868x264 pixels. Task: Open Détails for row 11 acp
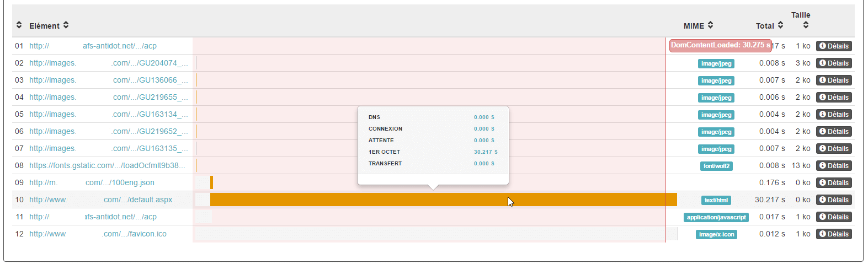pos(834,217)
